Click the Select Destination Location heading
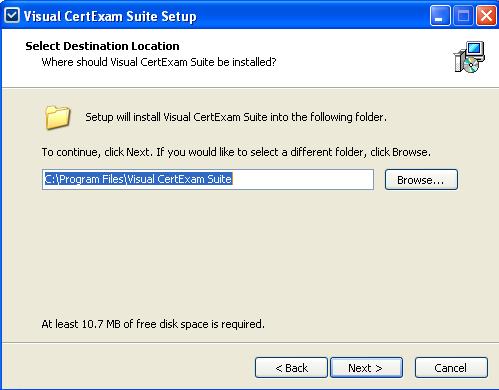499x390 pixels. pyautogui.click(x=102, y=46)
